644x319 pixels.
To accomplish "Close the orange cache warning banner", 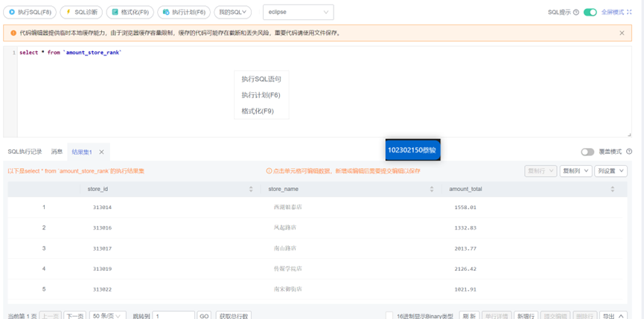I will 622,33.
